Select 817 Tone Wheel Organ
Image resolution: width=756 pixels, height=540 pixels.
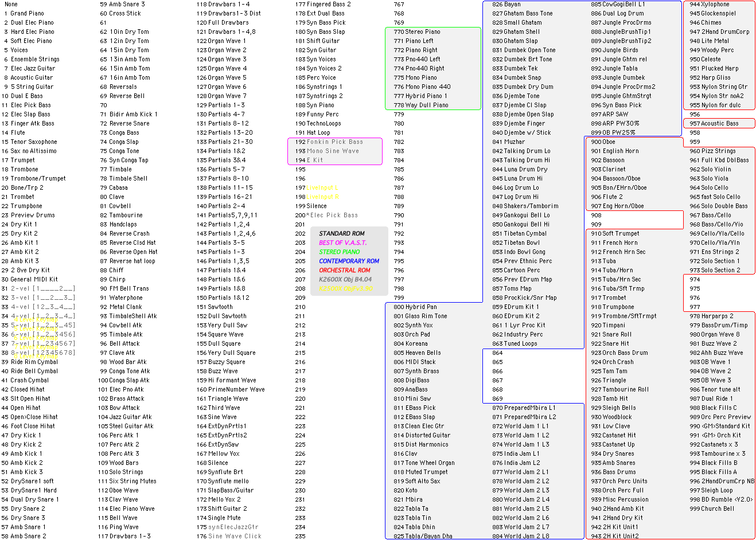pyautogui.click(x=424, y=463)
